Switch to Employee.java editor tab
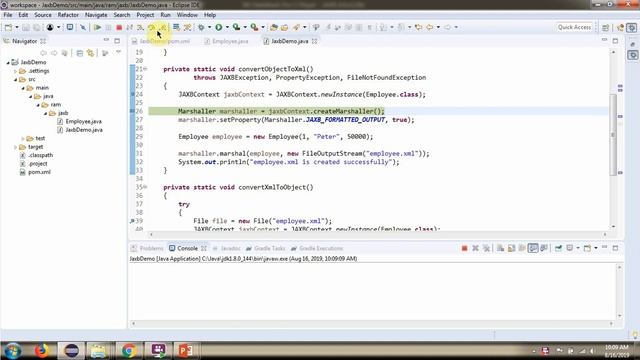The width and height of the screenshot is (640, 360). click(227, 41)
